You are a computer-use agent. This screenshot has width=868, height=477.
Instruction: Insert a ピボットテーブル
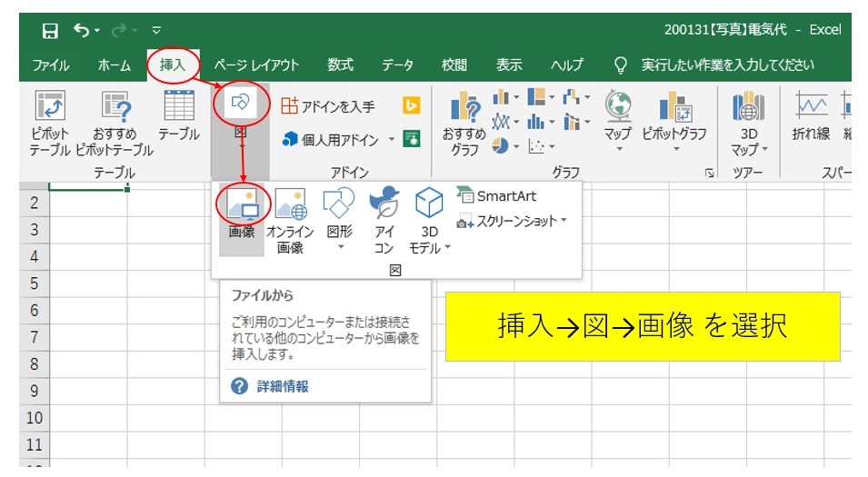coord(50,124)
